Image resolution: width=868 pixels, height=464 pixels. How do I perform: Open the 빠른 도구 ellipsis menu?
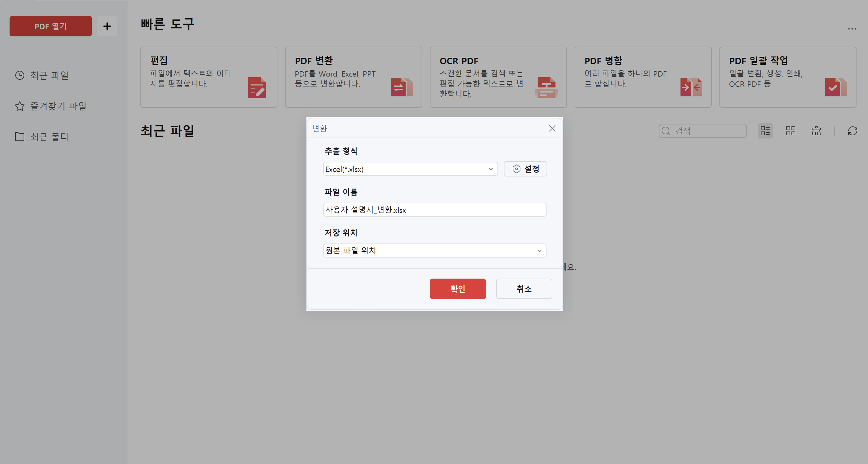tap(852, 29)
